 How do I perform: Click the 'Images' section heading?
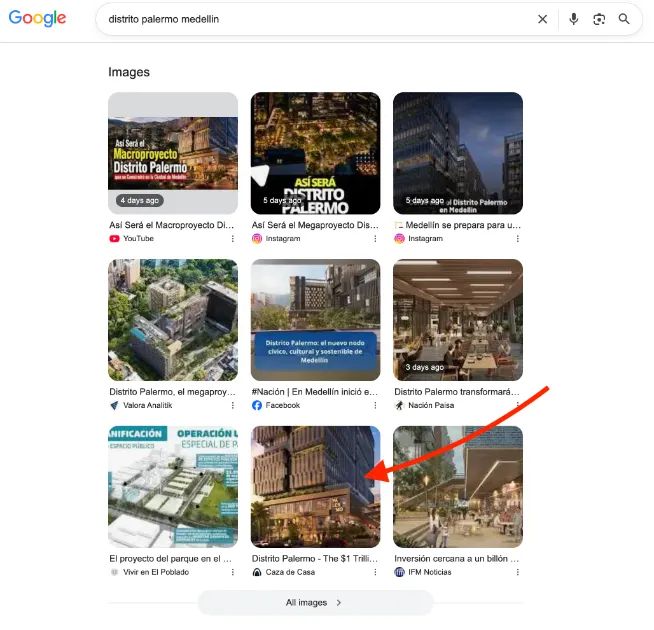(x=129, y=72)
